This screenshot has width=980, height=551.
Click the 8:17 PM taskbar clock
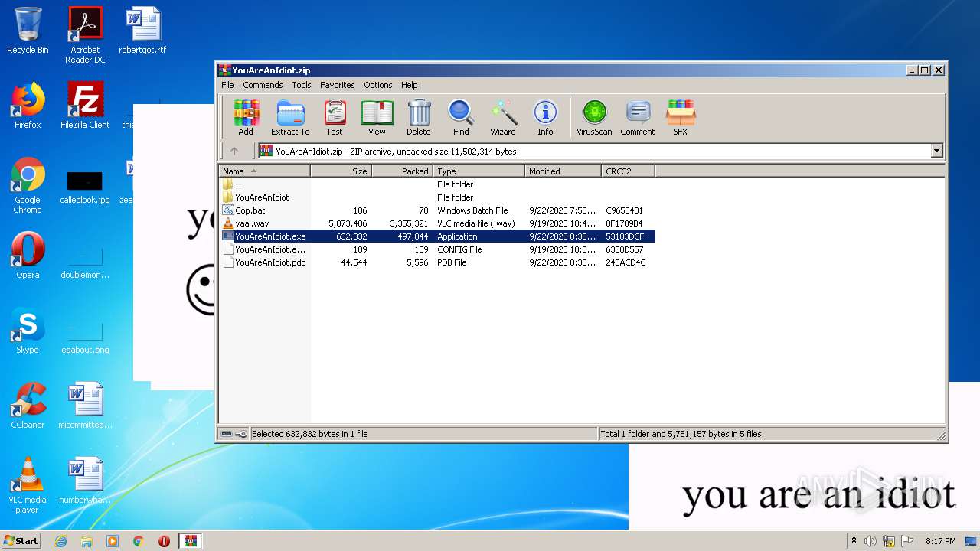tap(940, 541)
